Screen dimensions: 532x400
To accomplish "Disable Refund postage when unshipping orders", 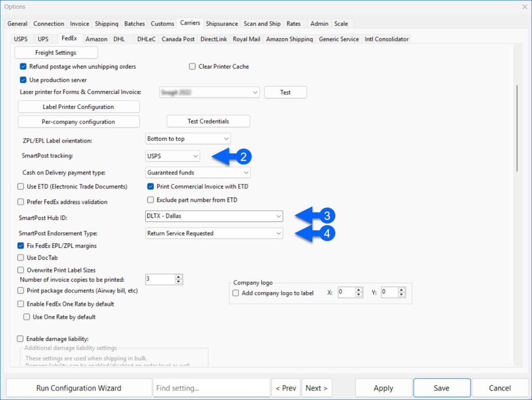I will (22, 66).
